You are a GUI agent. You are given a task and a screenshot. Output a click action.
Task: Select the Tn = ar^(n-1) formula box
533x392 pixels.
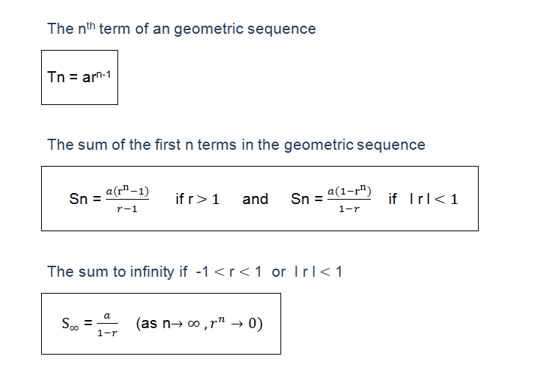pos(79,78)
